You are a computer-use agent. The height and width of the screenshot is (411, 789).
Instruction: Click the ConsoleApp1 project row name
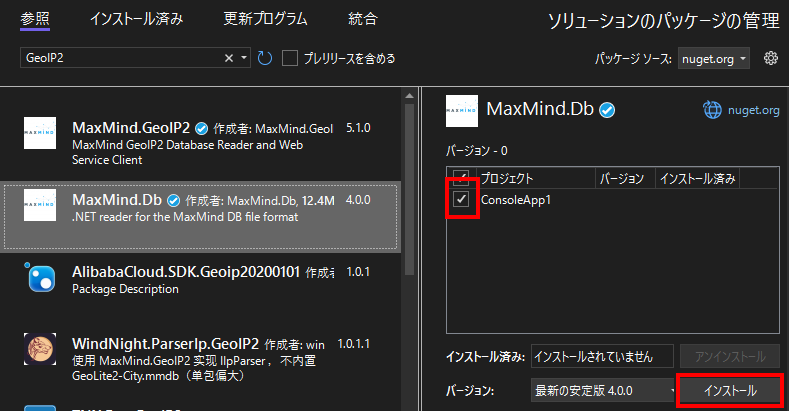pyautogui.click(x=516, y=200)
